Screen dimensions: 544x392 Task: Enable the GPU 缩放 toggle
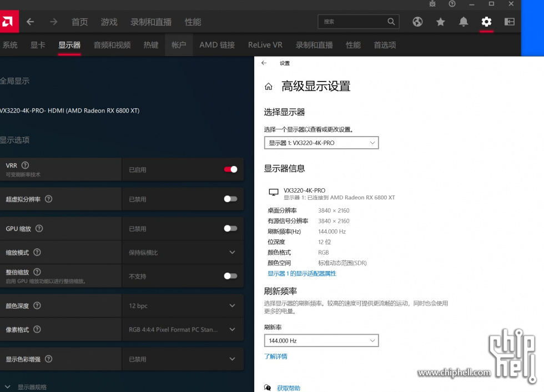(x=230, y=228)
